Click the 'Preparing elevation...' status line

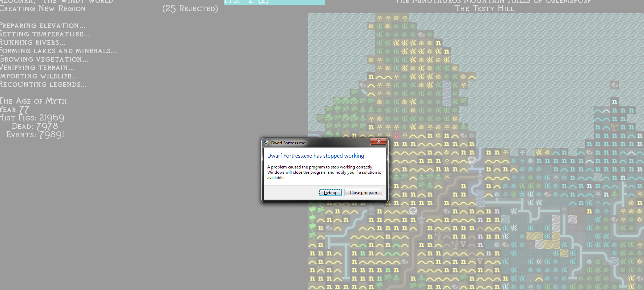click(x=42, y=26)
